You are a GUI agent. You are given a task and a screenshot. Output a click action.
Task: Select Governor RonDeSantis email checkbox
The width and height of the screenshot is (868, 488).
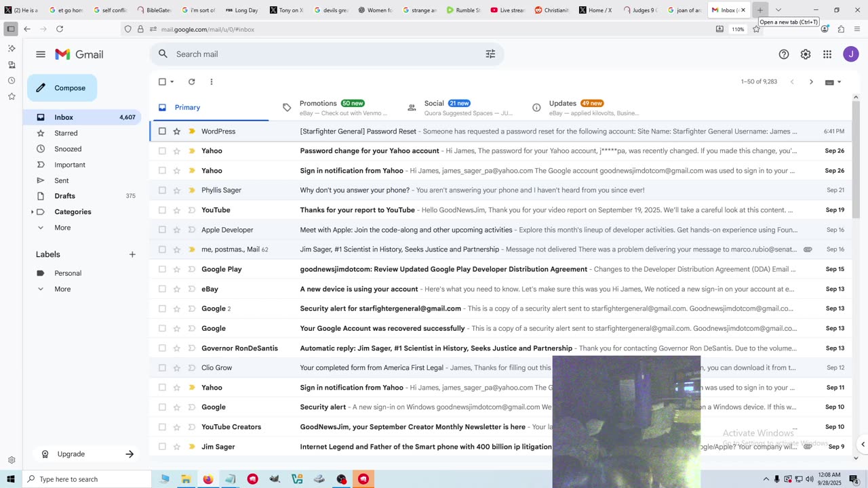[x=162, y=348]
